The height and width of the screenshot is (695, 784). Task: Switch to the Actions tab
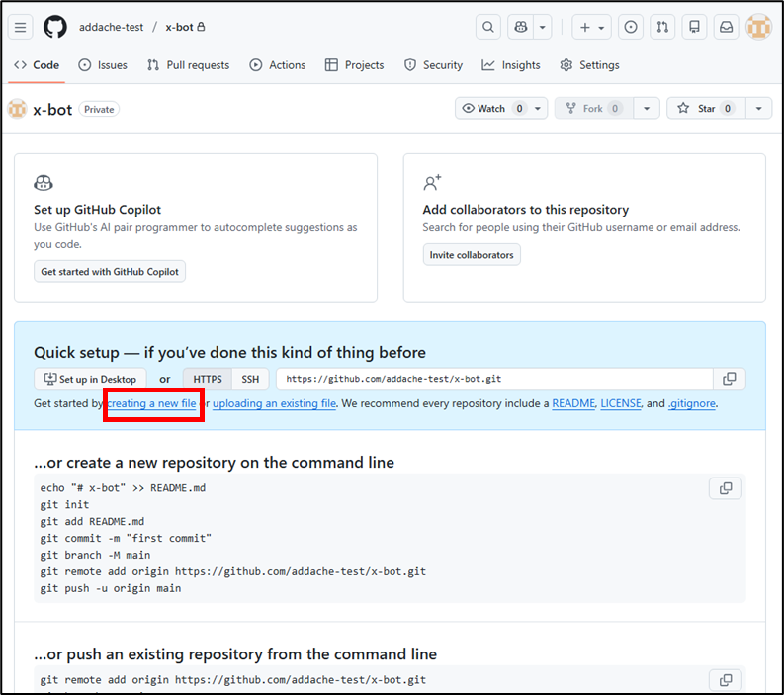coord(277,65)
